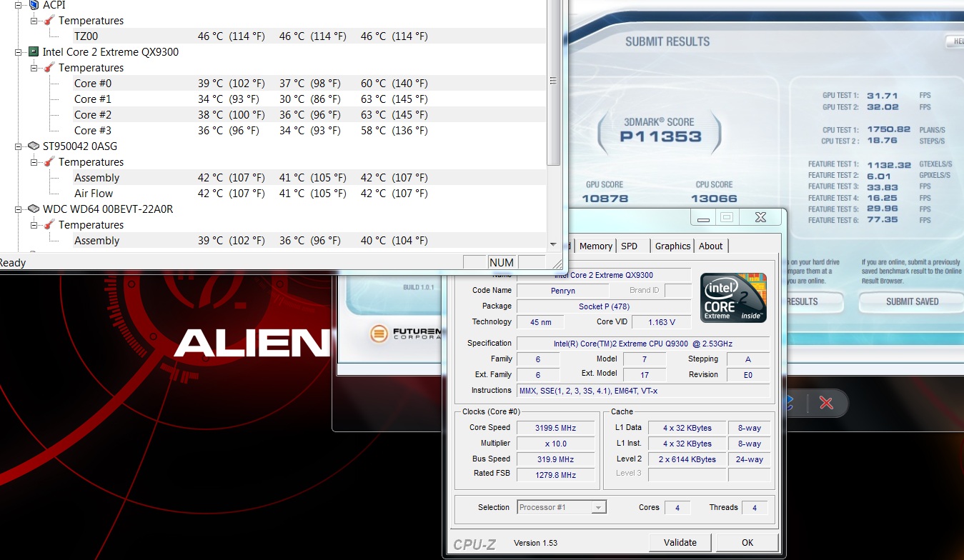Viewport: 964px width, 560px height.
Task: Click the "Intel Core 2 Extreme QX9300" tree label
Action: click(x=111, y=52)
